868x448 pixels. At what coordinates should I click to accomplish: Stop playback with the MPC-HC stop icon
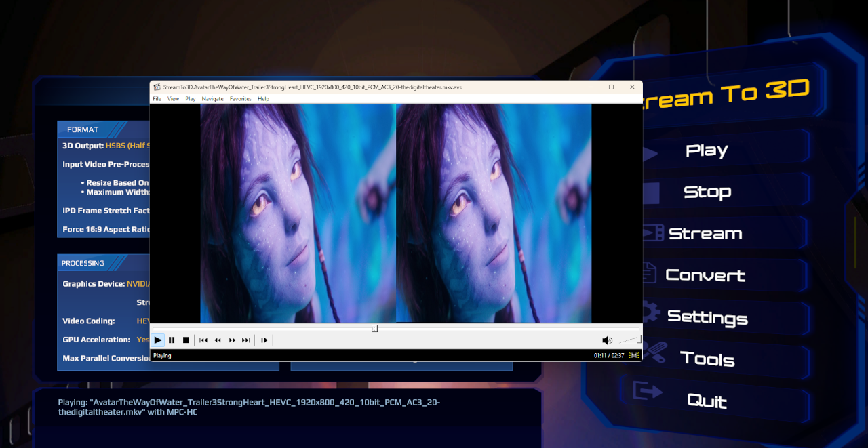(x=186, y=340)
